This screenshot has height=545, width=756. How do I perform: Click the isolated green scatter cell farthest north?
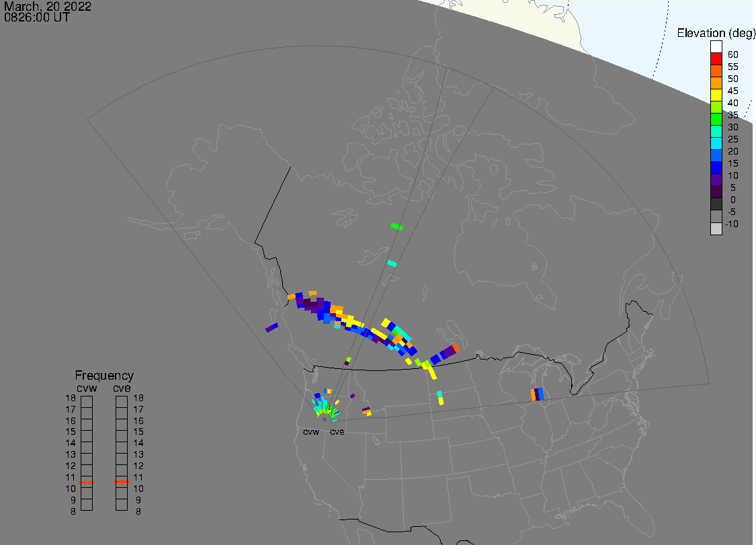coord(396,226)
